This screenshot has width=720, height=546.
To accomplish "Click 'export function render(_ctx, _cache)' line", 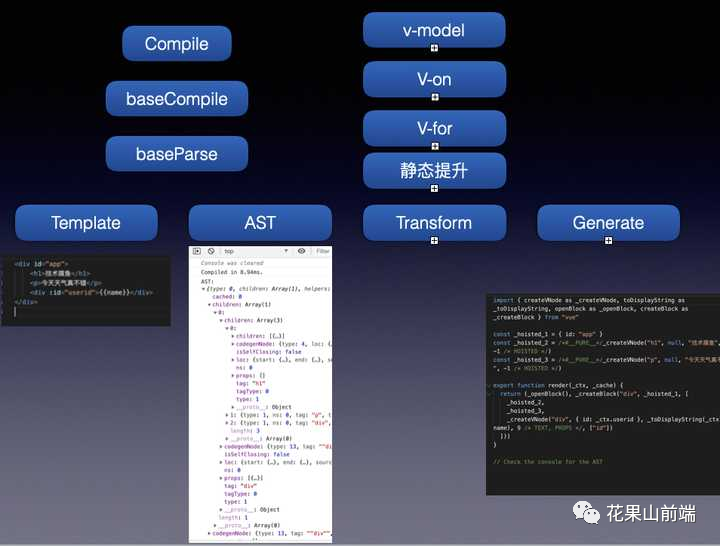I will (x=558, y=385).
